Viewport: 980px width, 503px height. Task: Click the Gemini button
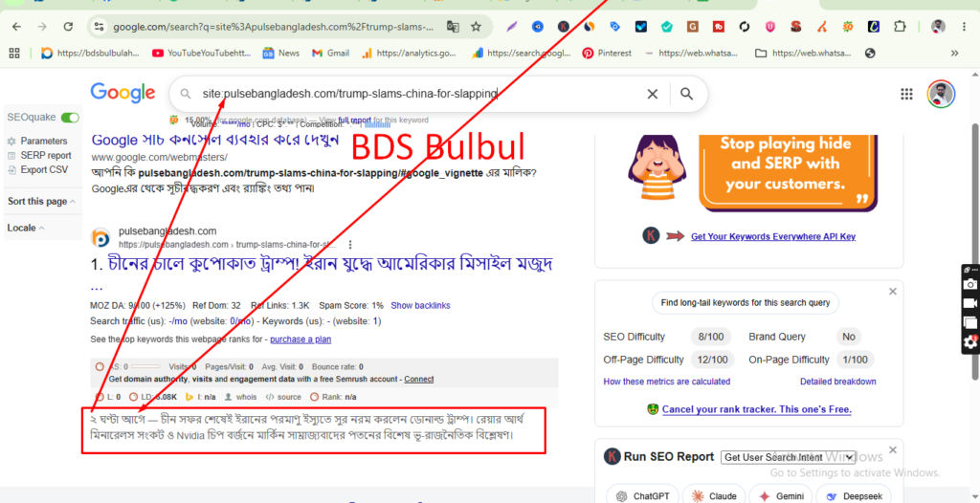[781, 496]
